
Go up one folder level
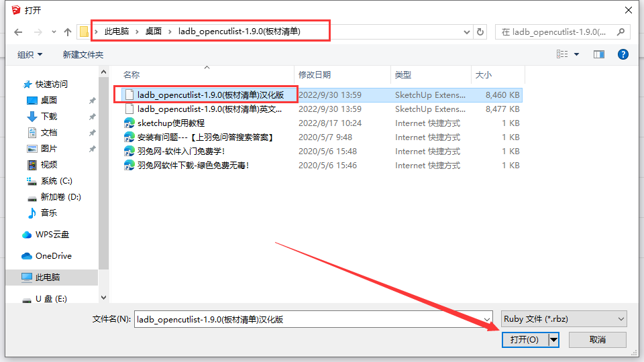pos(68,32)
